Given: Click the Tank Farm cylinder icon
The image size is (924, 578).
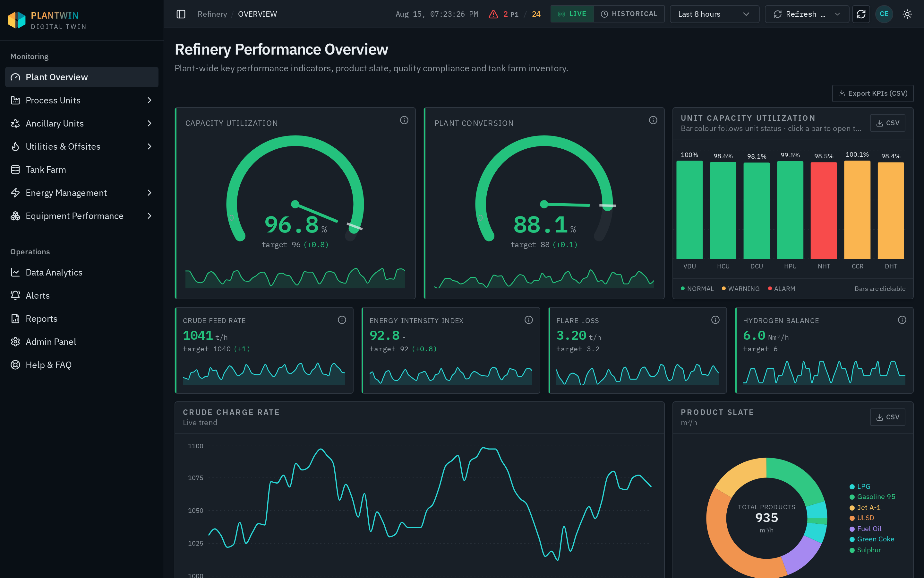Looking at the screenshot, I should pos(15,170).
